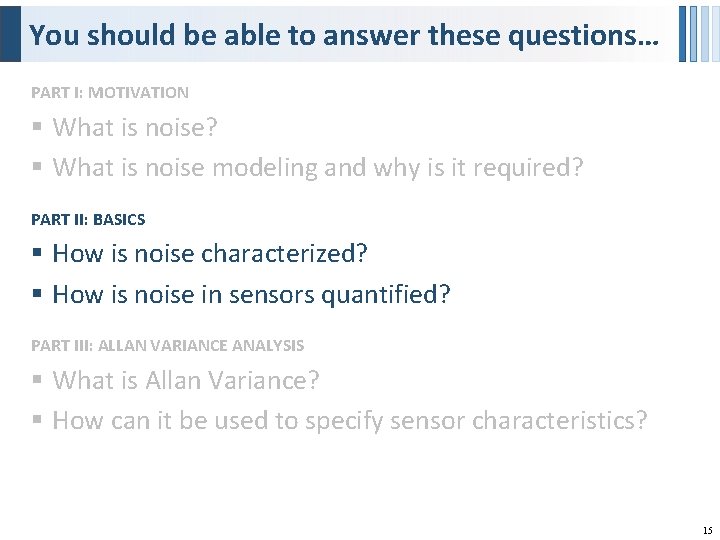Click the PART I: MOTIVATION heading

[x=110, y=92]
